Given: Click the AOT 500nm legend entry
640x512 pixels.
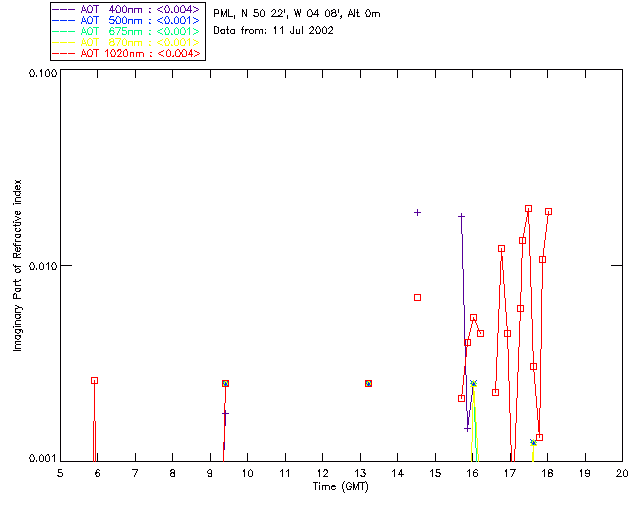Looking at the screenshot, I should coord(127,20).
